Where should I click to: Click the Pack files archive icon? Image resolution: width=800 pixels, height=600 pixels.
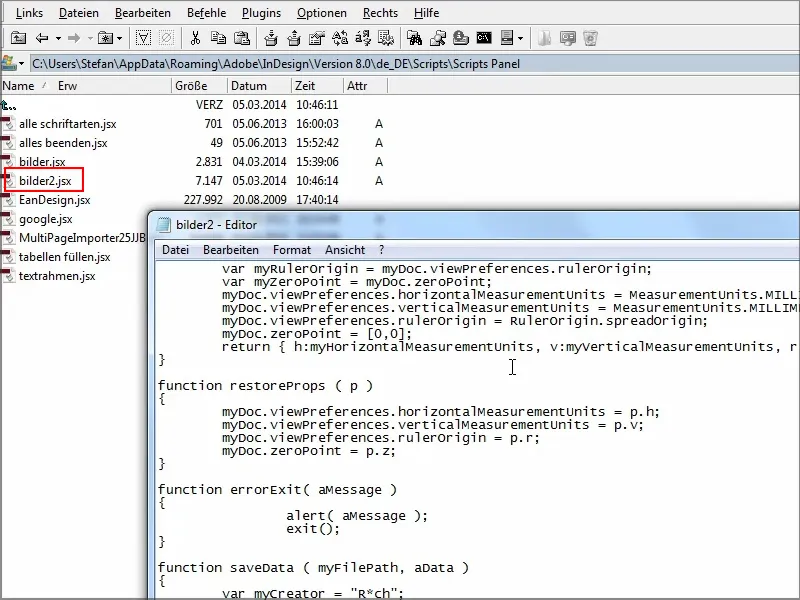tap(271, 38)
